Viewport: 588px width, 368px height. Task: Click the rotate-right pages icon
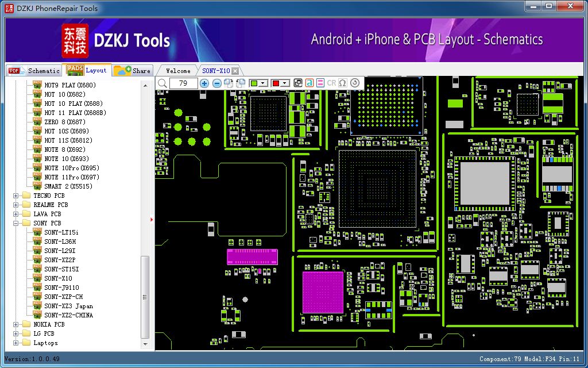229,83
